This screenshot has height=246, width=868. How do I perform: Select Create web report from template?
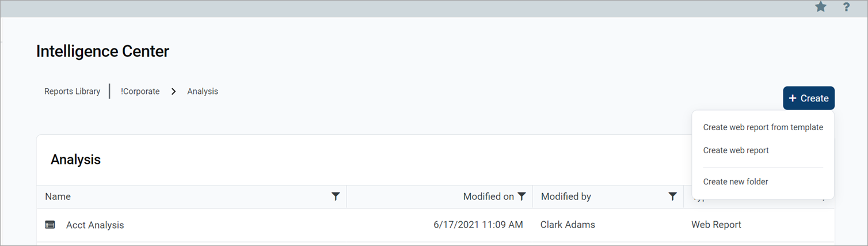[763, 127]
